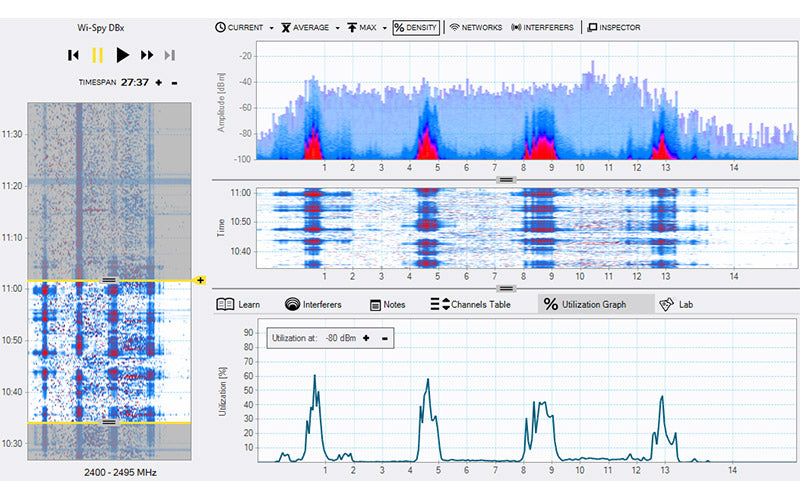Open the Current view dropdown arrow

(271, 28)
